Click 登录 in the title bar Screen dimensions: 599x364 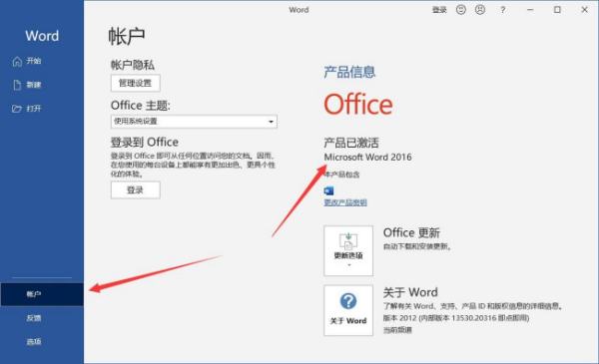tap(439, 10)
